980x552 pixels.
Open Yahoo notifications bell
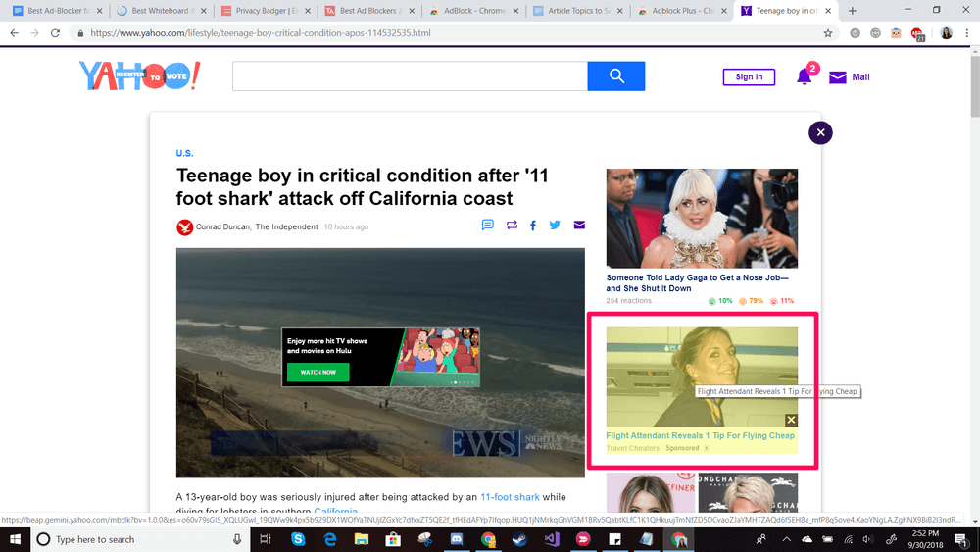click(x=804, y=76)
